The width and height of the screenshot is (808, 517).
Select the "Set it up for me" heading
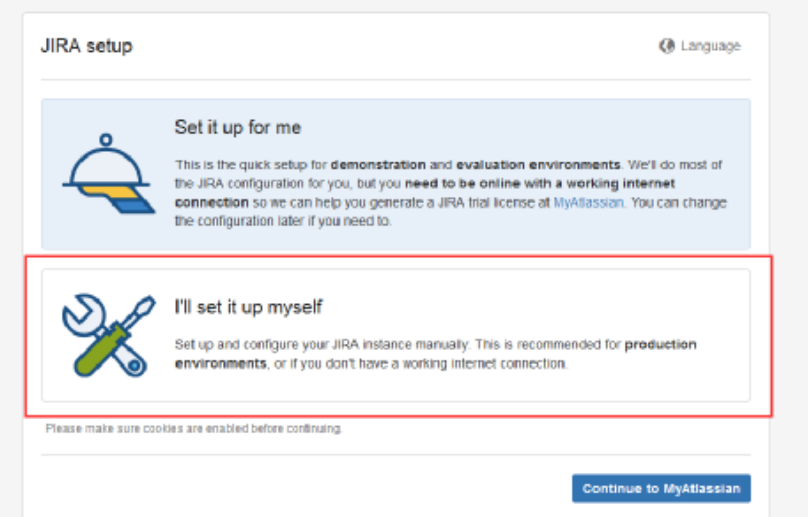click(238, 128)
